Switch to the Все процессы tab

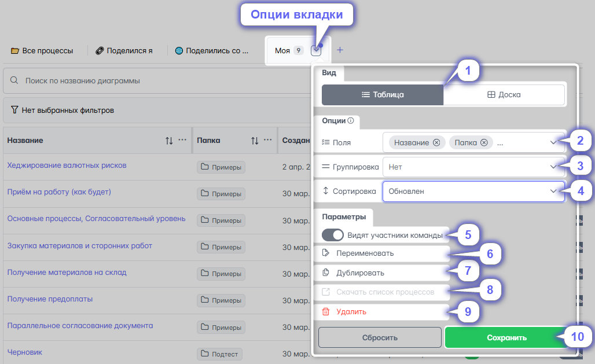42,50
